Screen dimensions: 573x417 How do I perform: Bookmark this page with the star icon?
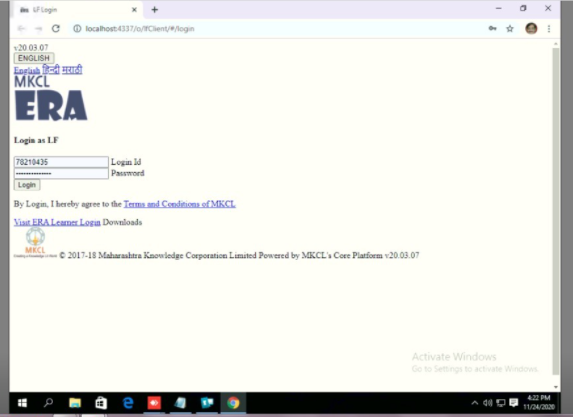510,29
